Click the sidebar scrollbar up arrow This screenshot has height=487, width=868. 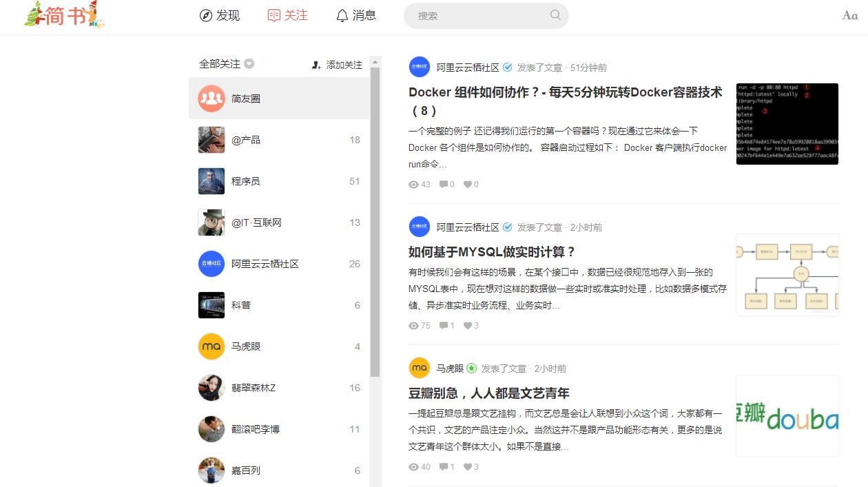coord(375,62)
